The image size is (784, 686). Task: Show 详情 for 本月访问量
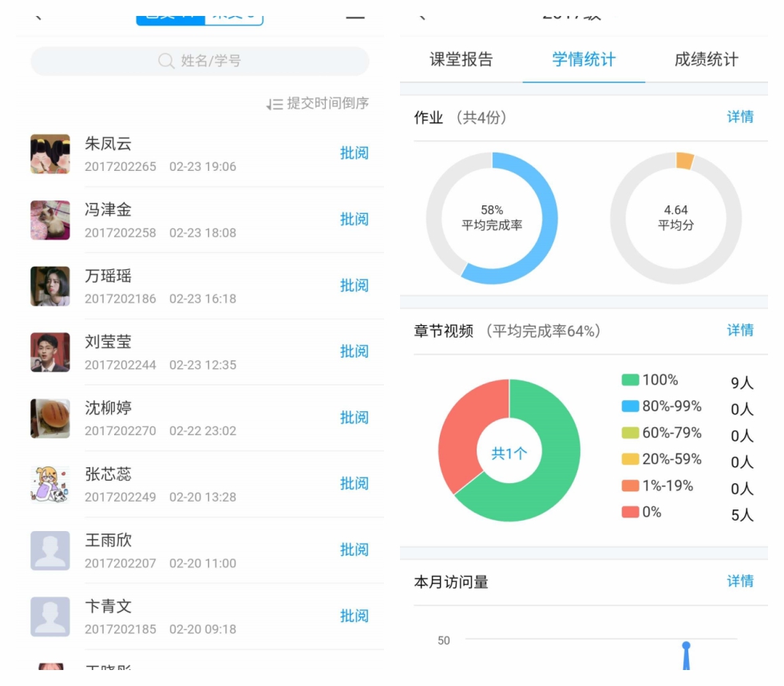point(739,581)
